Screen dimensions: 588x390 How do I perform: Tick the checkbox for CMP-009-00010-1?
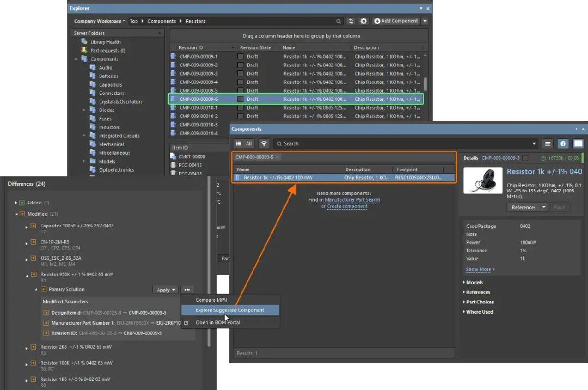pyautogui.click(x=241, y=108)
